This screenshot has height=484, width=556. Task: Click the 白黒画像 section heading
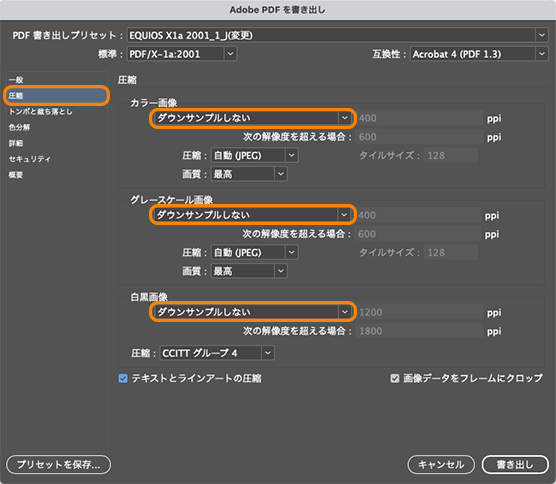point(149,297)
